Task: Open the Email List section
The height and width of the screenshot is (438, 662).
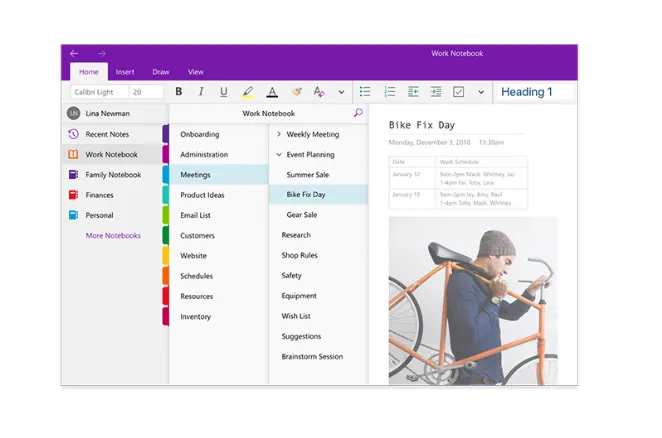Action: click(x=218, y=215)
